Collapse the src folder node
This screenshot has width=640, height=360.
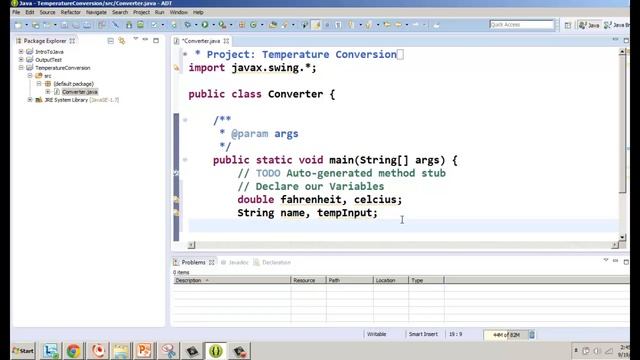tap(30, 76)
